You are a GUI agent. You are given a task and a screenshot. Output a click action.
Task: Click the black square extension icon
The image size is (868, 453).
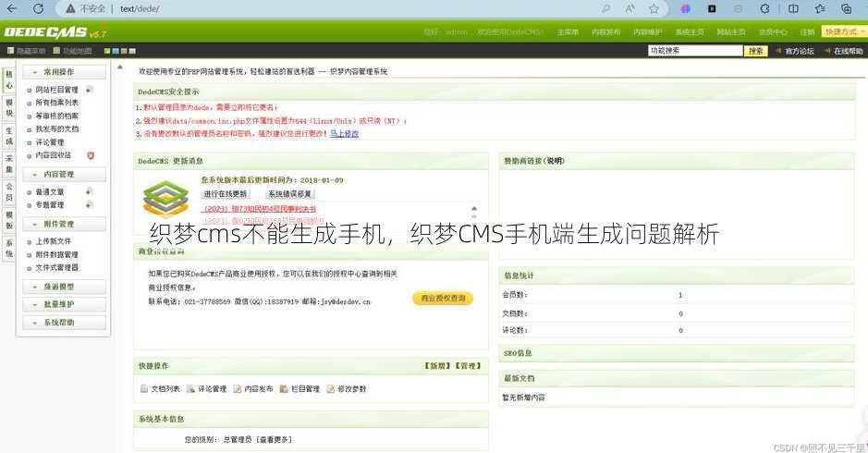click(712, 8)
